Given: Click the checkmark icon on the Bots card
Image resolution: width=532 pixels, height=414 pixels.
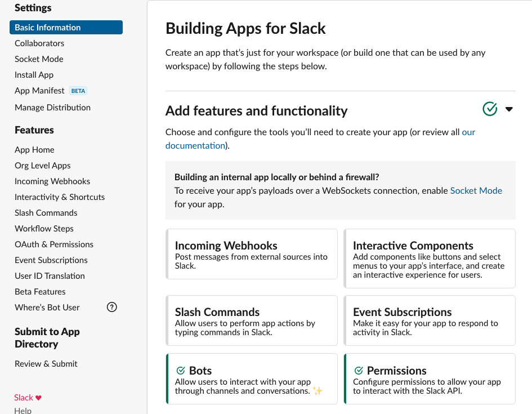Looking at the screenshot, I should pos(181,371).
